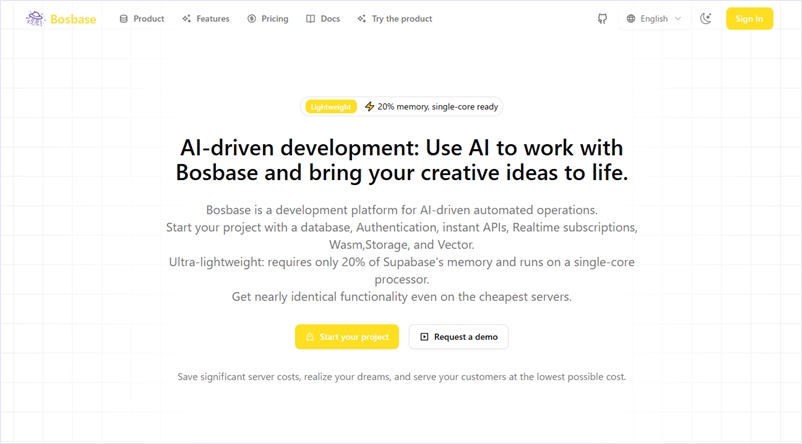Click the globe language icon

coord(631,19)
